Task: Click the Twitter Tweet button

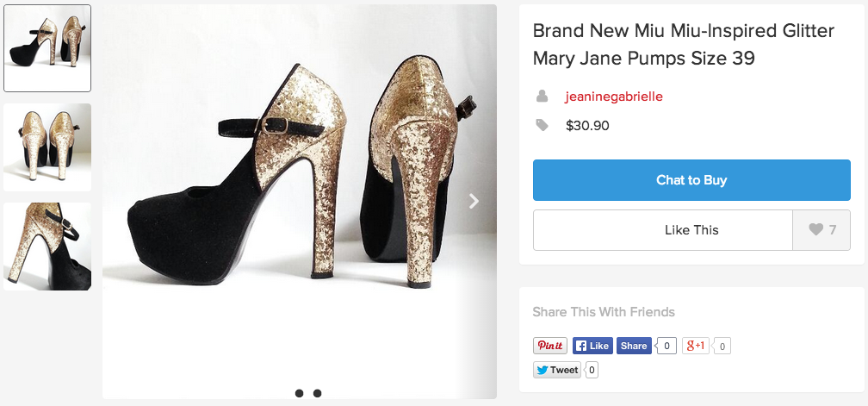Action: (x=557, y=370)
